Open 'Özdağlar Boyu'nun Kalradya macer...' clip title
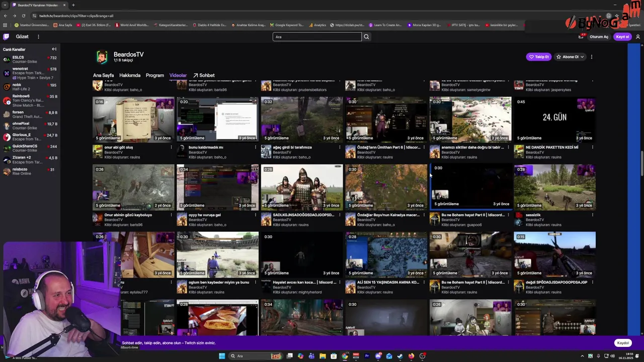 point(388,215)
